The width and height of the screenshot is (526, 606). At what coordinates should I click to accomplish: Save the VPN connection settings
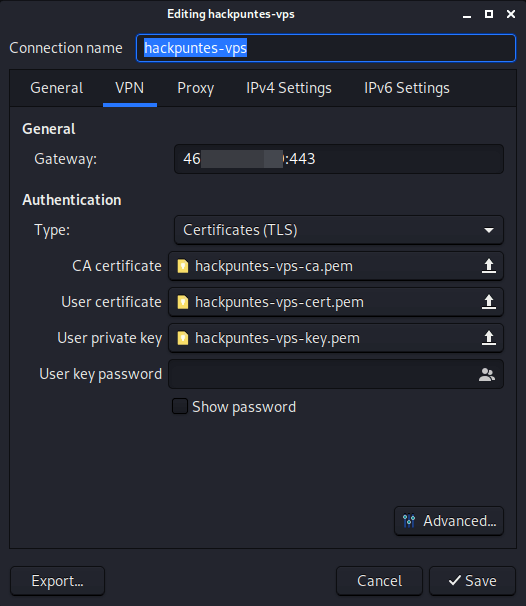tap(472, 581)
